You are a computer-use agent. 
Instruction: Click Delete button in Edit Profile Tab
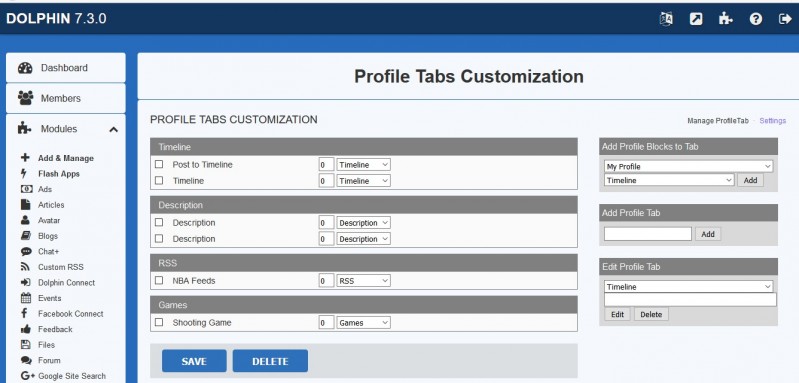[651, 314]
